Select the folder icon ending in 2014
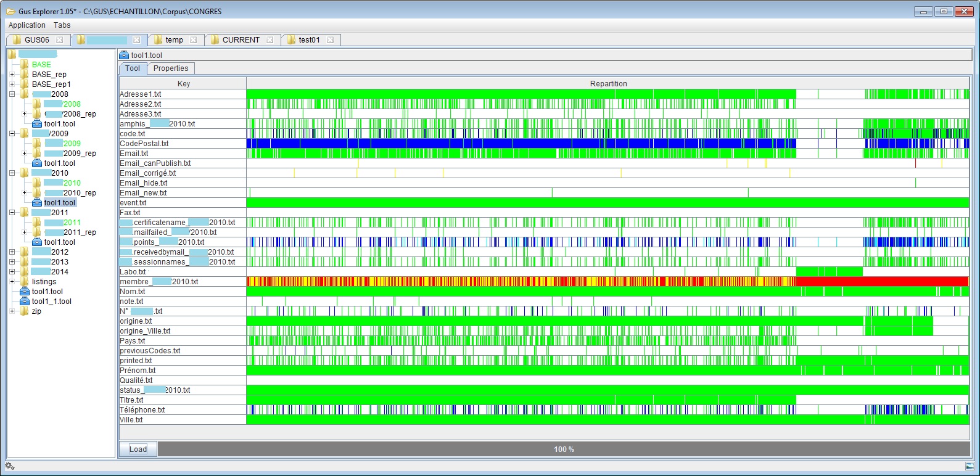 pos(24,272)
